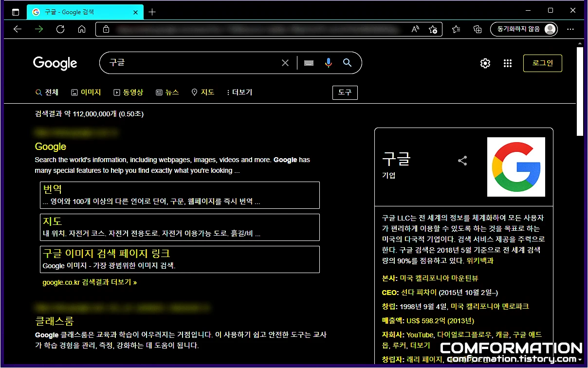Open the Collections panel
Image resolution: width=588 pixels, height=368 pixels.
[478, 29]
